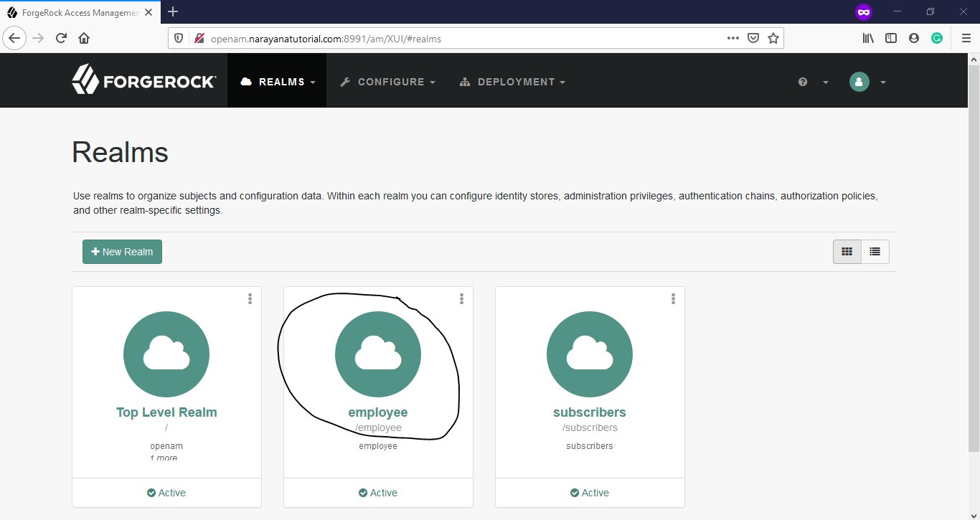Screen dimensions: 980x520
Task: Open the Configure menu
Action: pos(387,82)
